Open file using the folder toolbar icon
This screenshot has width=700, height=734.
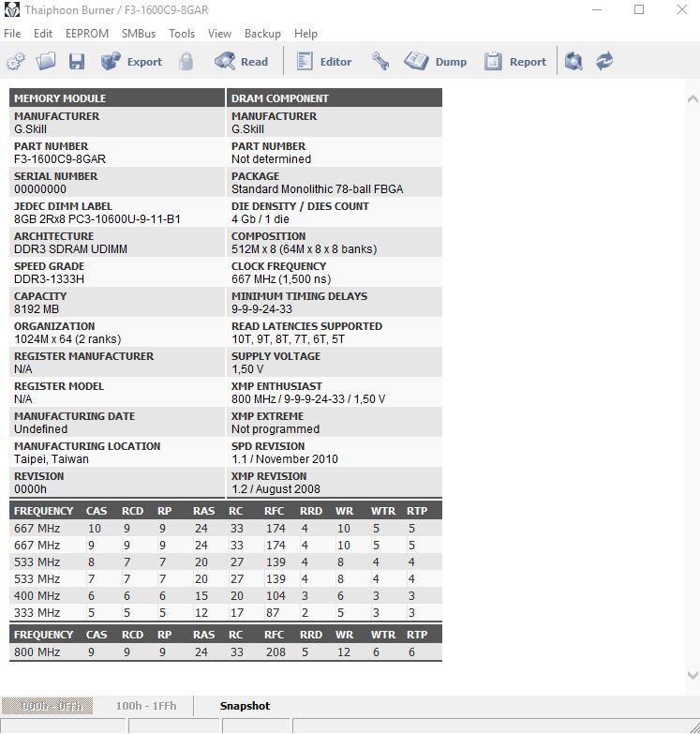click(x=46, y=61)
